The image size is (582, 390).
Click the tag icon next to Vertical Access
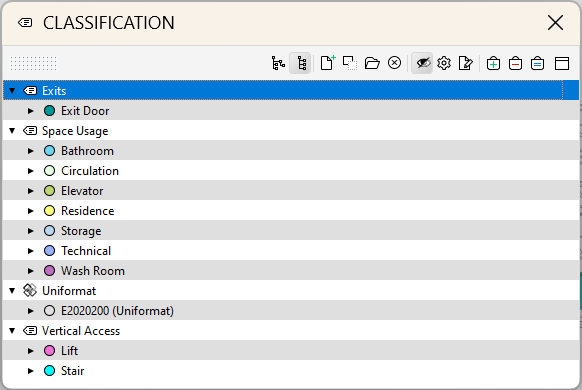tap(30, 331)
